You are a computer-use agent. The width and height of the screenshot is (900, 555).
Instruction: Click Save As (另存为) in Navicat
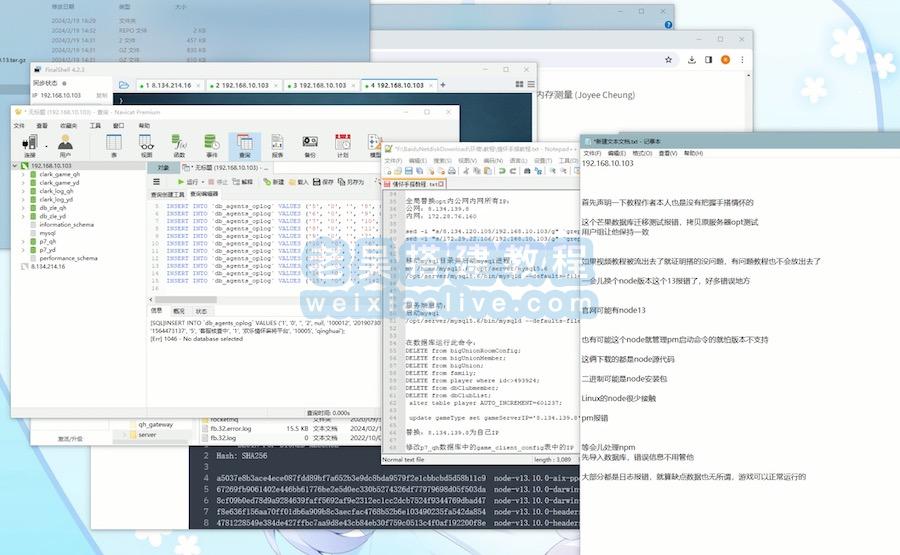351,181
